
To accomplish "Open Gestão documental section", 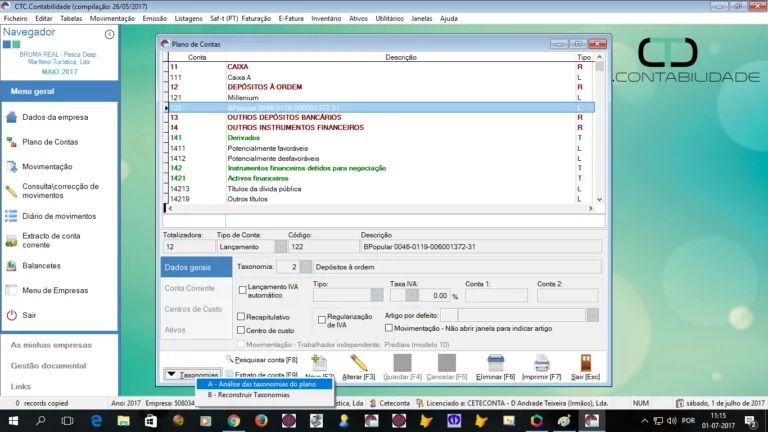I will (x=48, y=365).
